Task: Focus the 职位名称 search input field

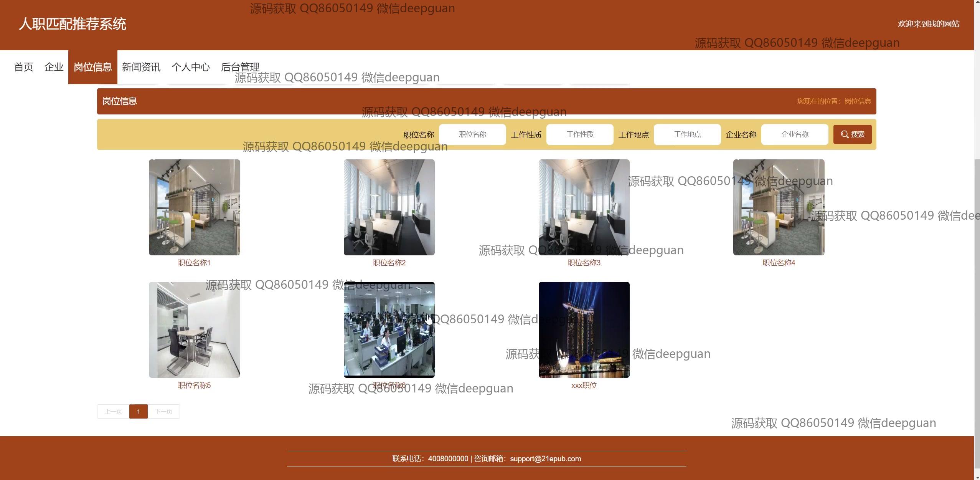Action: [472, 134]
